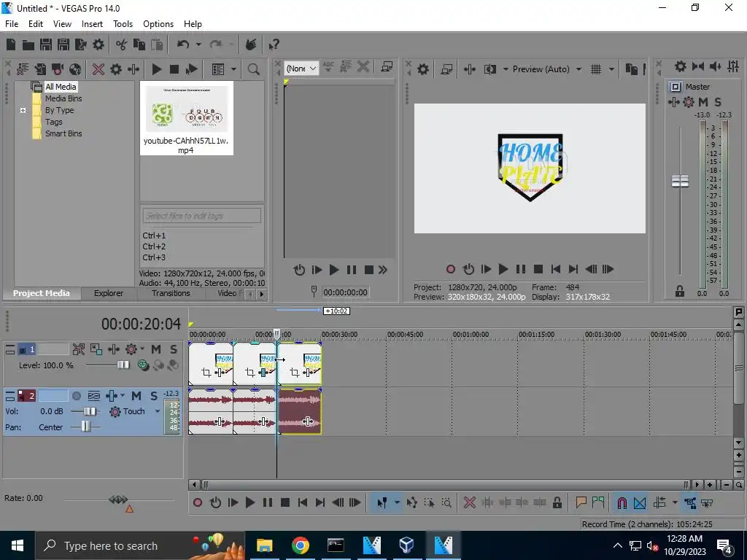Click Import Media icon in Project Media
Viewport: 747px width, 560px height.
pyautogui.click(x=40, y=69)
